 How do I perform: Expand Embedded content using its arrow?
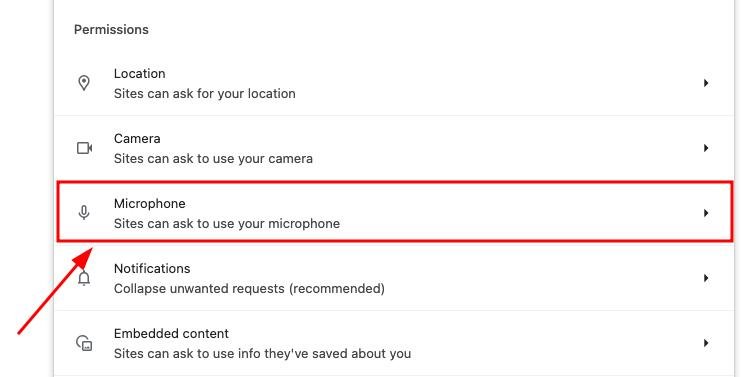706,343
